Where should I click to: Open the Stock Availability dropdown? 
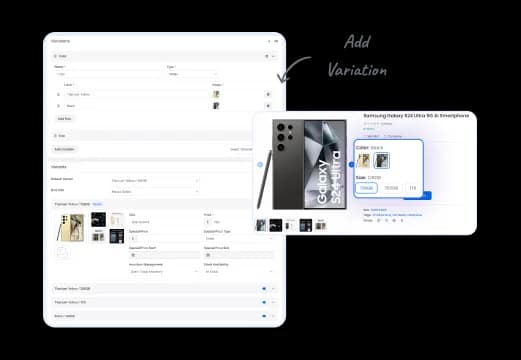click(238, 272)
